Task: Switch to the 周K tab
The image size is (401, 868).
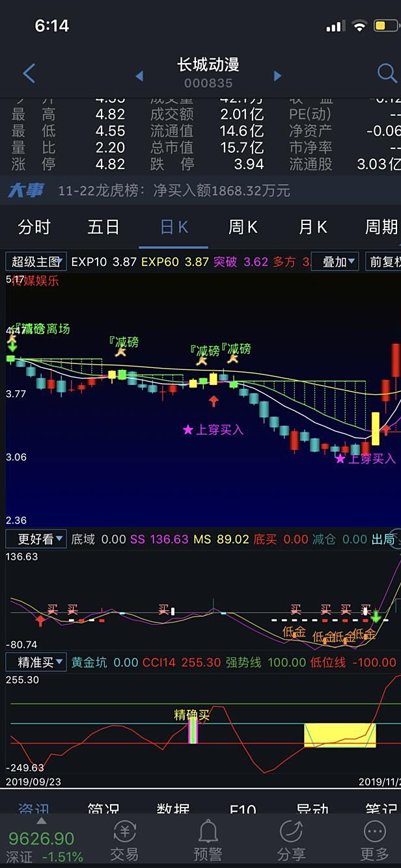Action: [243, 227]
